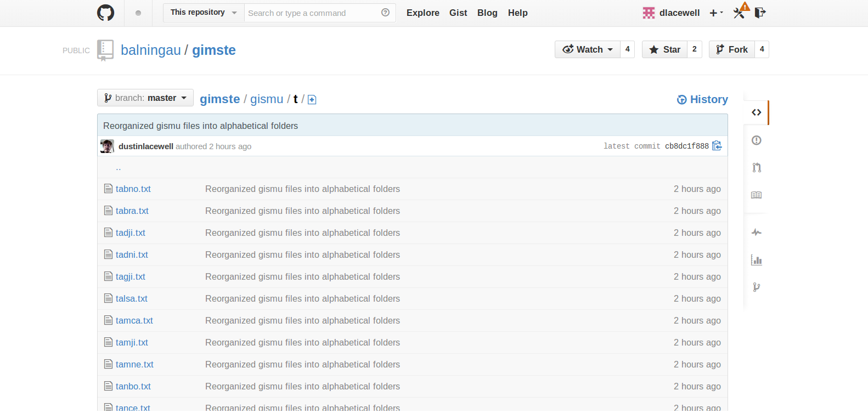The image size is (868, 413).
Task: Open forks count 4
Action: coord(762,49)
